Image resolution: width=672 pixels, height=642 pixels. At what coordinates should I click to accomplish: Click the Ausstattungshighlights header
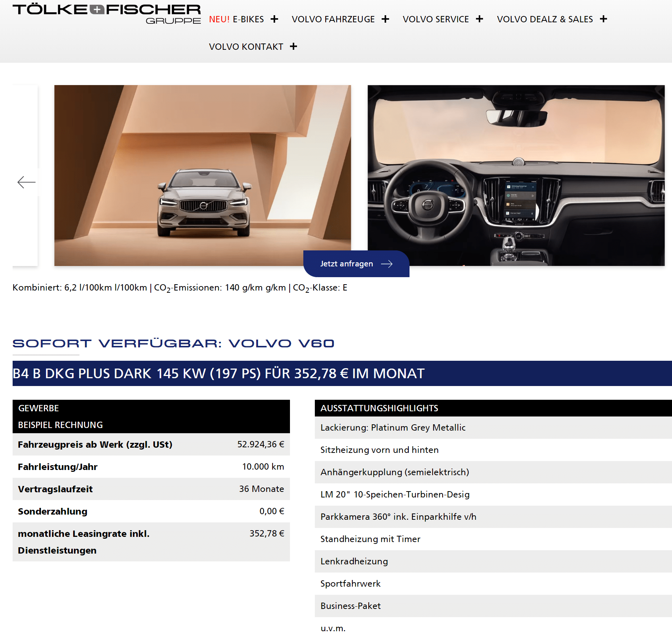(493, 408)
